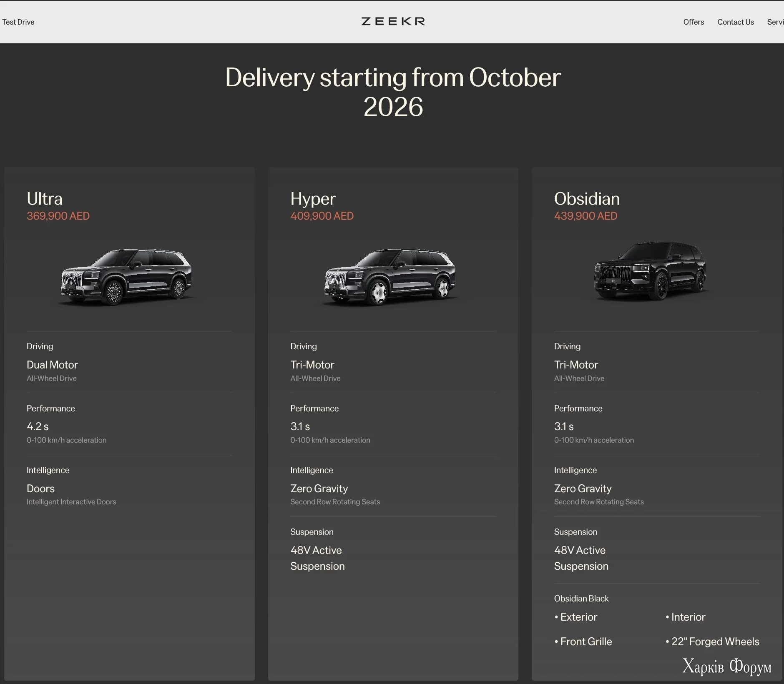Screen dimensions: 784x684
Task: Click the Hyper trim title
Action: (313, 199)
